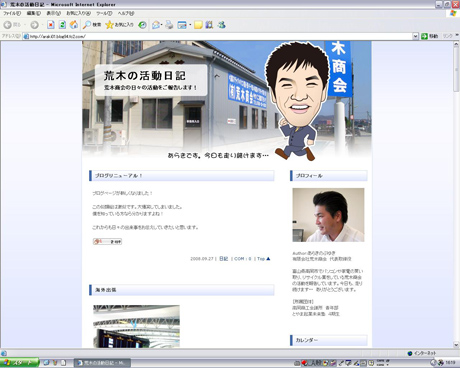This screenshot has width=460, height=368.
Task: Click the 海外出張 post heading
Action: coord(106,290)
